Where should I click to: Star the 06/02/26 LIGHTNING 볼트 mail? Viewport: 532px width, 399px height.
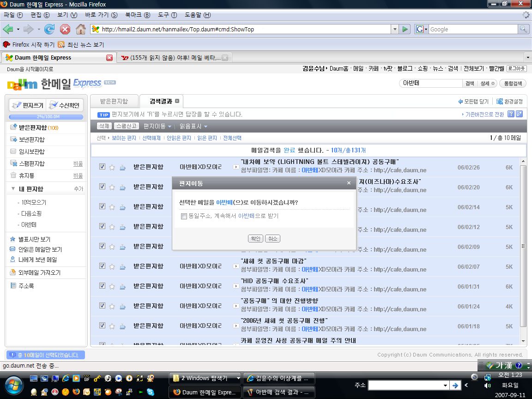(x=112, y=167)
